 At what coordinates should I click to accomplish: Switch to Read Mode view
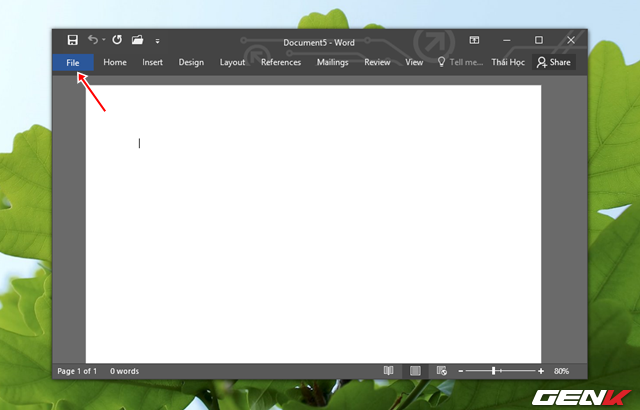pyautogui.click(x=389, y=371)
